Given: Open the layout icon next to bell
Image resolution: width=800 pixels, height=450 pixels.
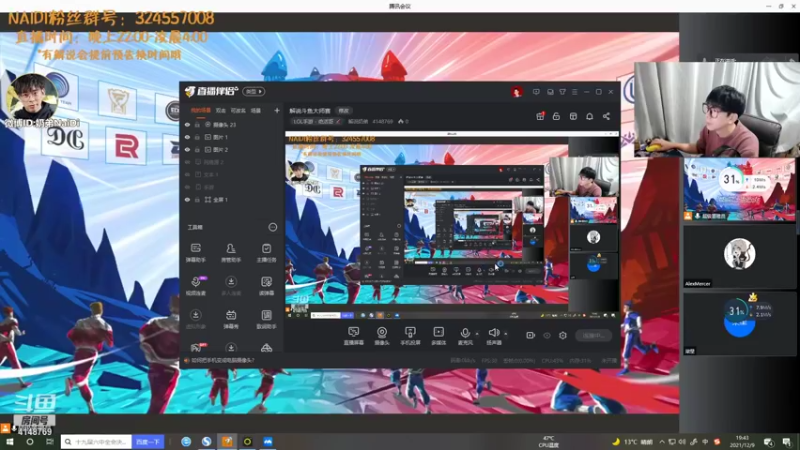Looking at the screenshot, I should coord(573,116).
